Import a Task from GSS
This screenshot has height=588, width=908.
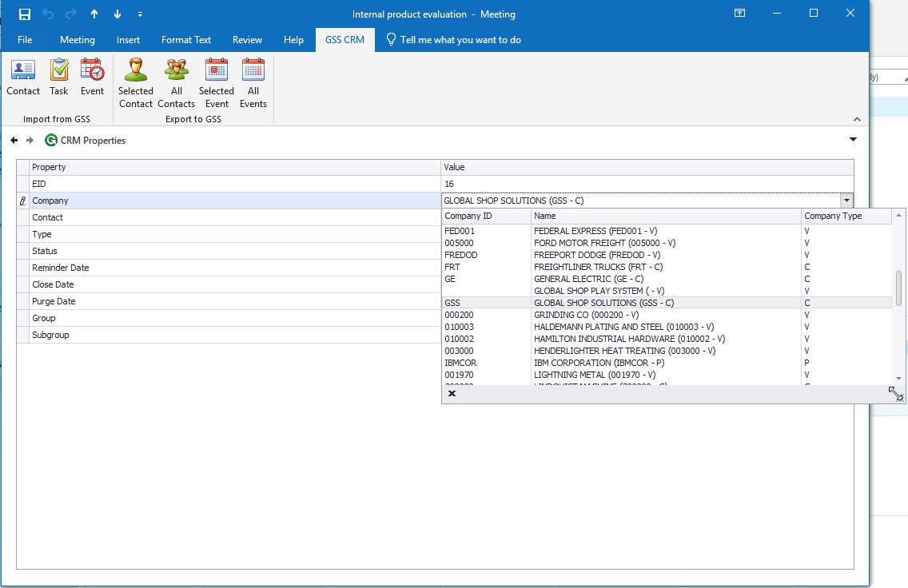[x=58, y=77]
